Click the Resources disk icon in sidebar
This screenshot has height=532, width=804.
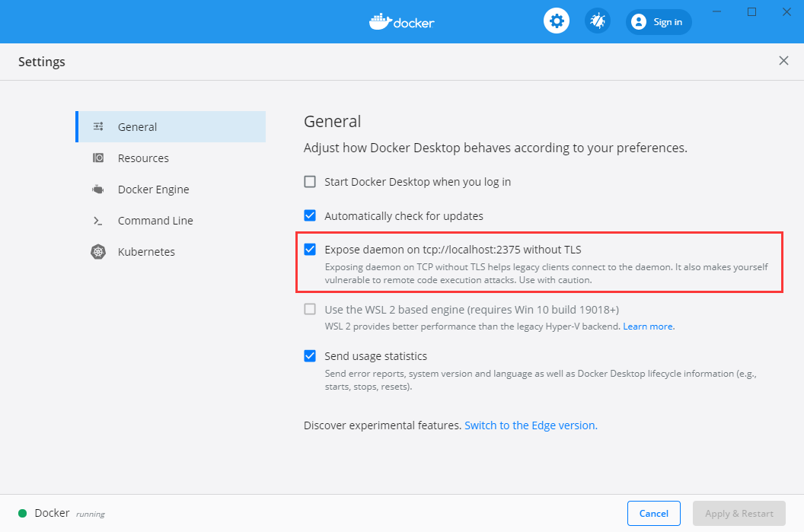tap(98, 158)
